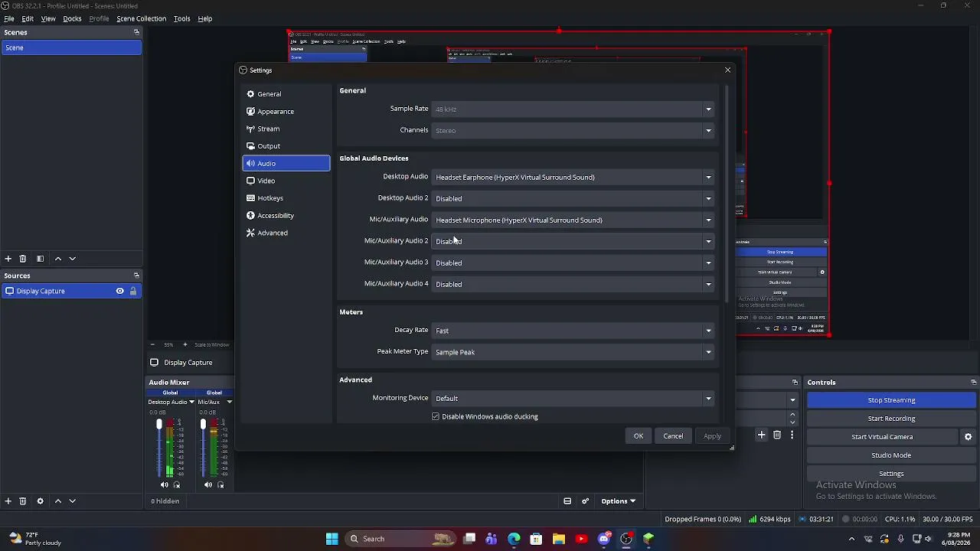Select the Scene item in Scenes list
980x551 pixels.
71,47
